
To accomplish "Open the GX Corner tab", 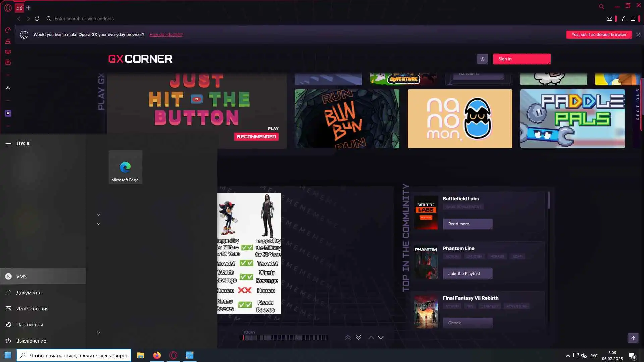I will coord(19,8).
